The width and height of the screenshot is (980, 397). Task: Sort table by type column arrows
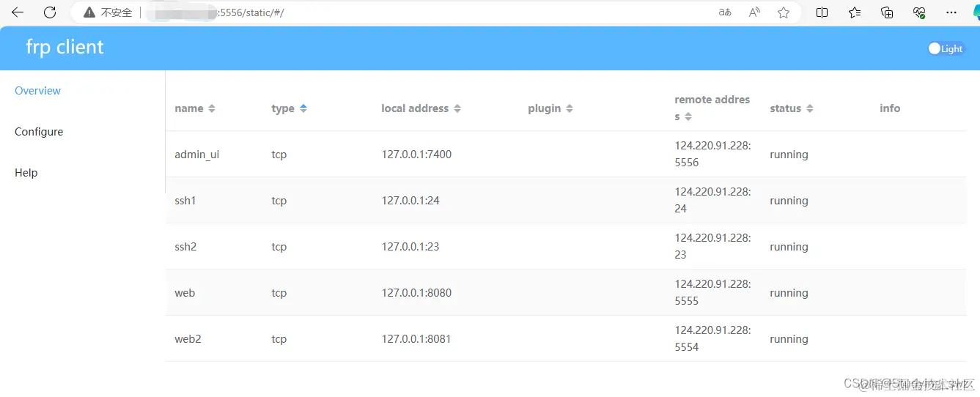tap(303, 108)
